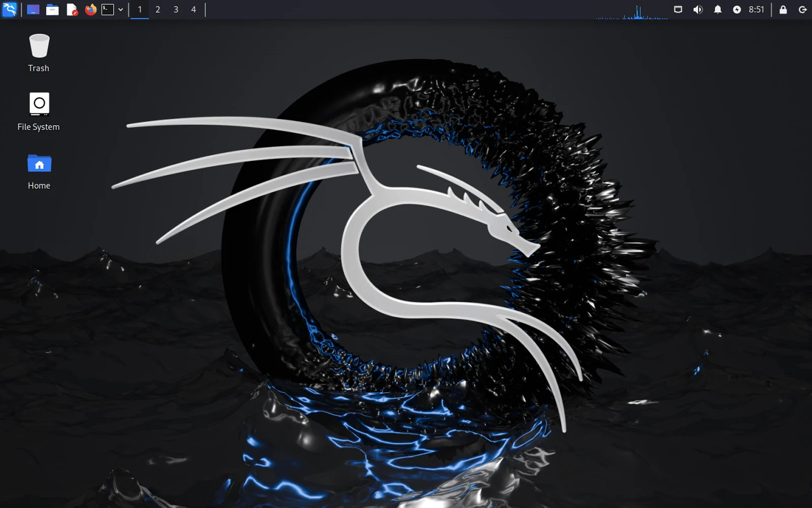
Task: Open the Kali applications menu
Action: click(x=9, y=9)
